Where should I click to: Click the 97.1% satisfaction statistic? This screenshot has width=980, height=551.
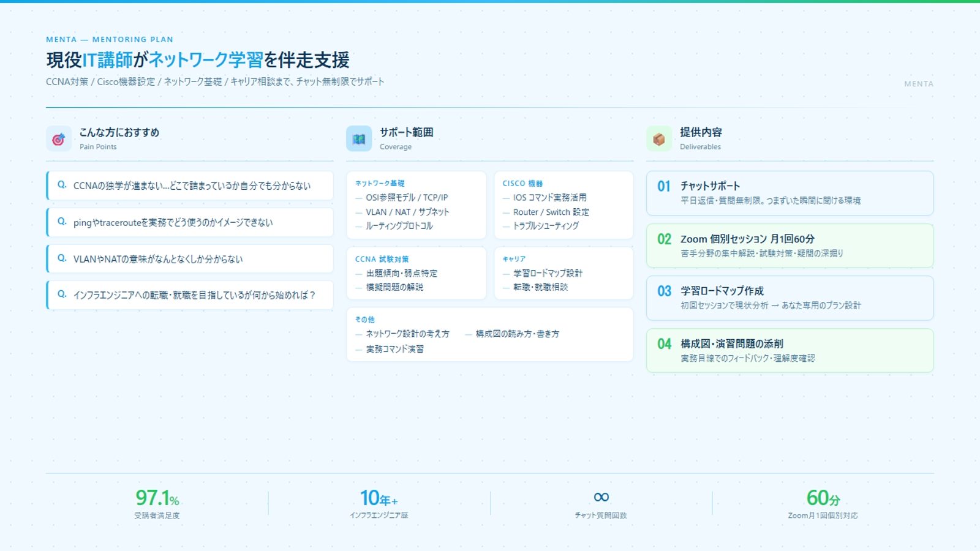(x=157, y=498)
